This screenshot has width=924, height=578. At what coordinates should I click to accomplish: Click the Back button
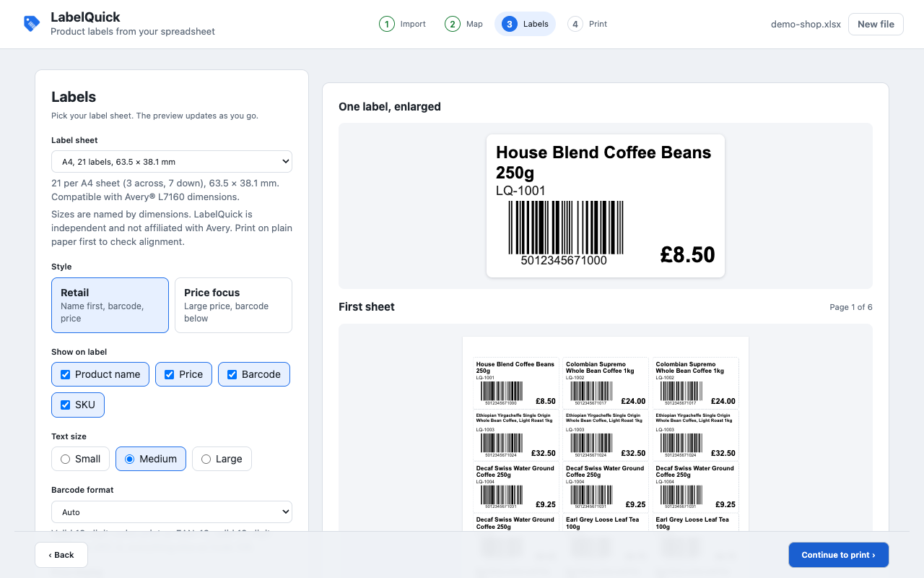[x=61, y=555]
